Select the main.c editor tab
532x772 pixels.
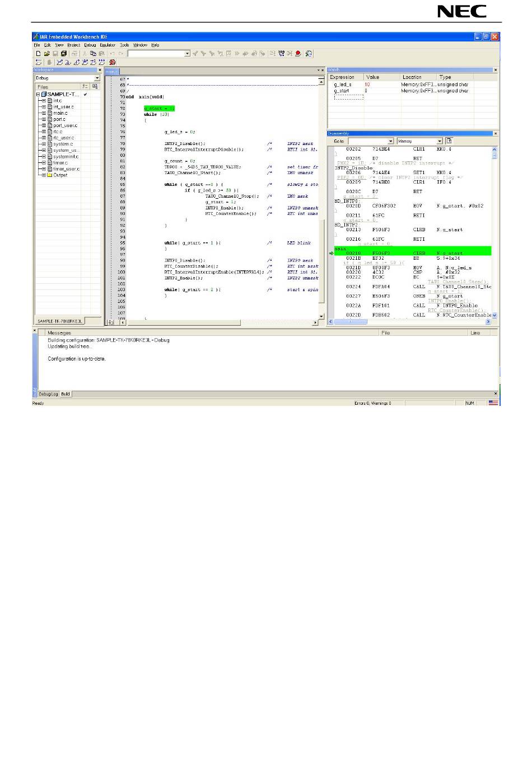point(112,72)
